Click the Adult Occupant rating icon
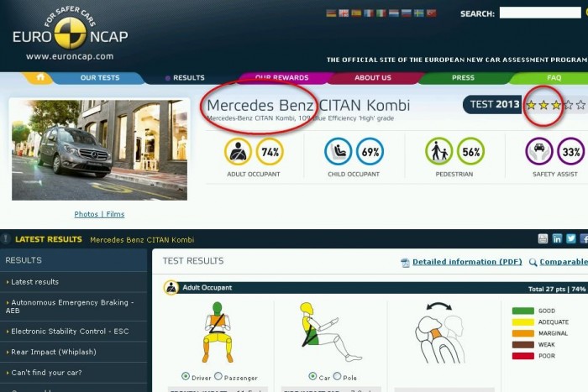This screenshot has width=588, height=392. 239,152
